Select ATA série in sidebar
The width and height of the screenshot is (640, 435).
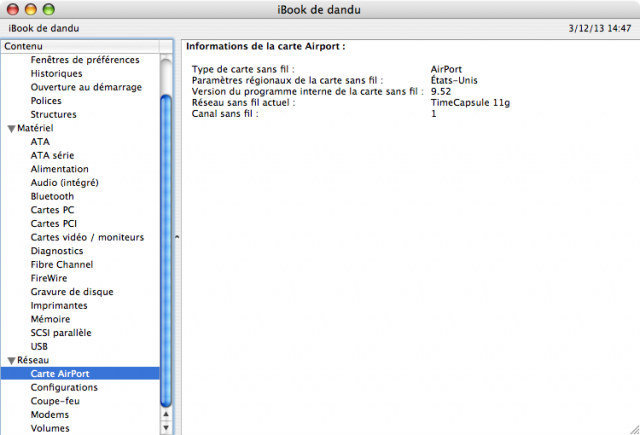click(x=52, y=155)
